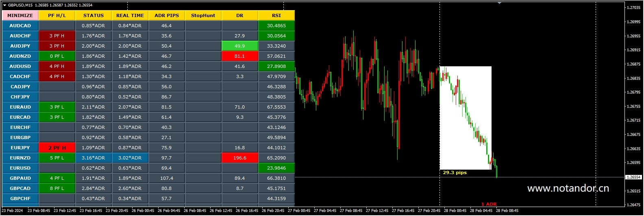Click the current price tag 1.26554
This screenshot has width=644, height=216.
(x=633, y=177)
